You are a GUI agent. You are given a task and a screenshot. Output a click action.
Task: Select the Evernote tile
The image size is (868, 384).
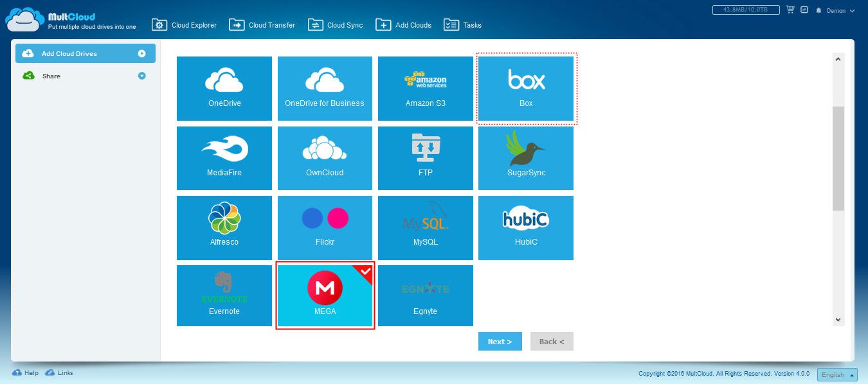224,296
